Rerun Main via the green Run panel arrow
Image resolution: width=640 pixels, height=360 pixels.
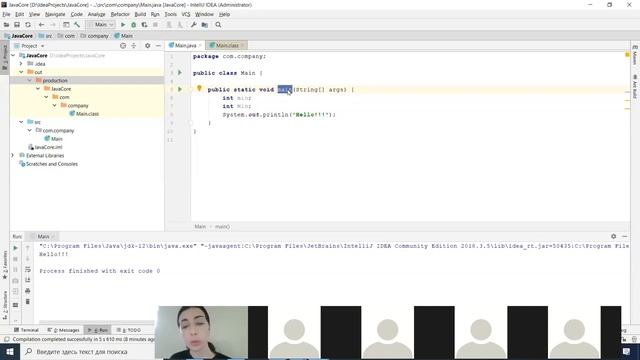coord(16,248)
